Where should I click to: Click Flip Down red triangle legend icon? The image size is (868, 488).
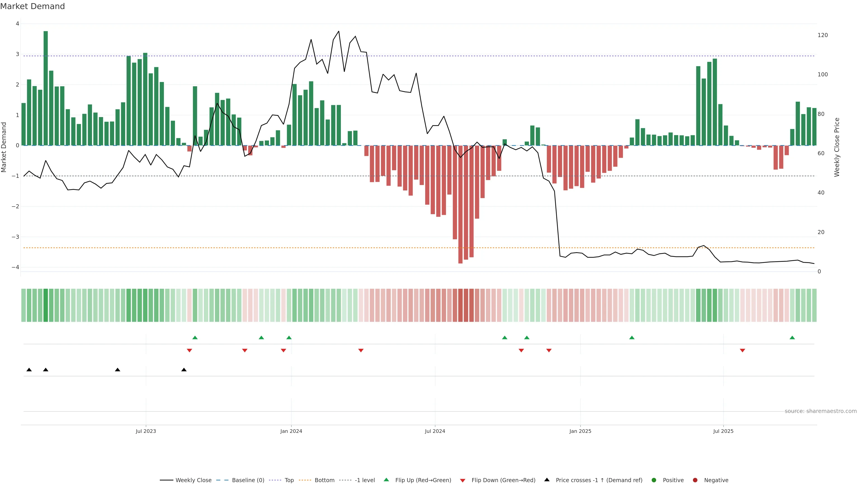(463, 480)
